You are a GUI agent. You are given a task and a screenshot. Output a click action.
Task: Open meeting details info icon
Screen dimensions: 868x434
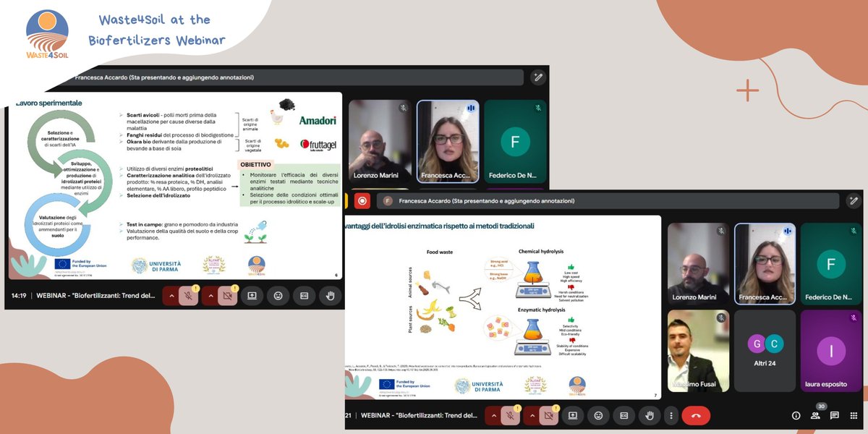click(x=796, y=415)
